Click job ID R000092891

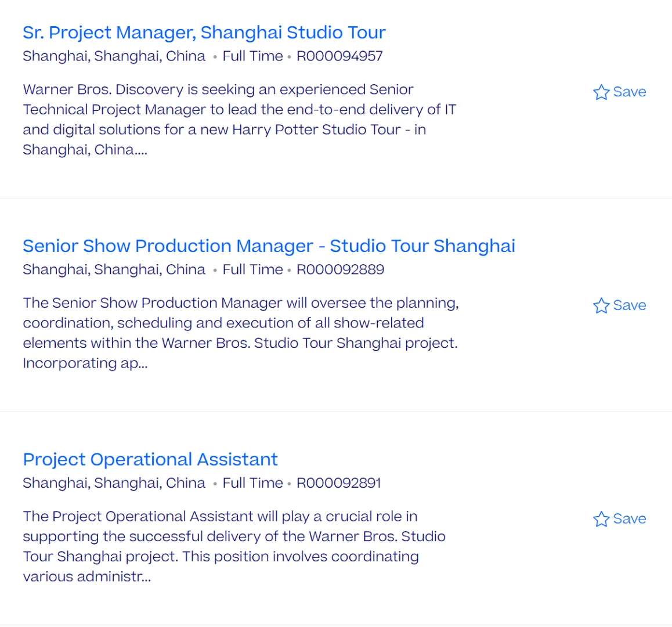pos(338,483)
